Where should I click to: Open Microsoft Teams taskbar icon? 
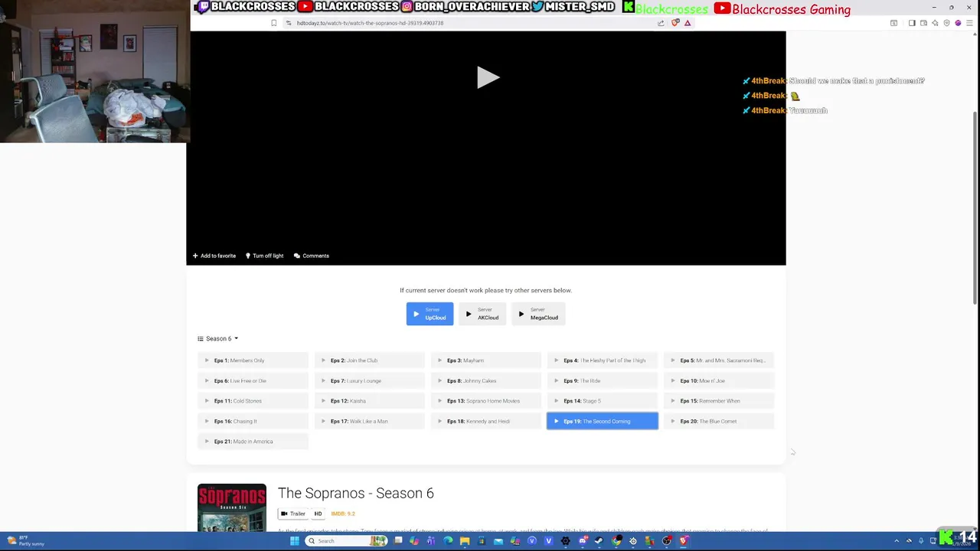pos(431,541)
